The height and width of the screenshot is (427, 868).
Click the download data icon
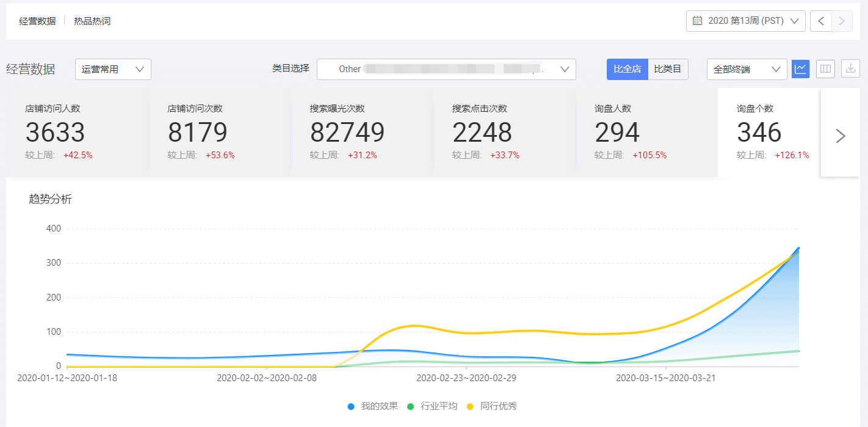click(850, 69)
